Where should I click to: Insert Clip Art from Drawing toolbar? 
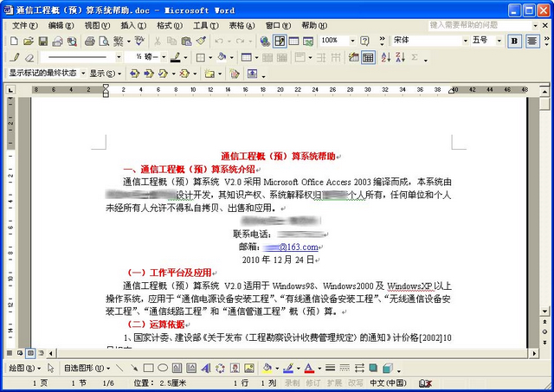[235, 369]
